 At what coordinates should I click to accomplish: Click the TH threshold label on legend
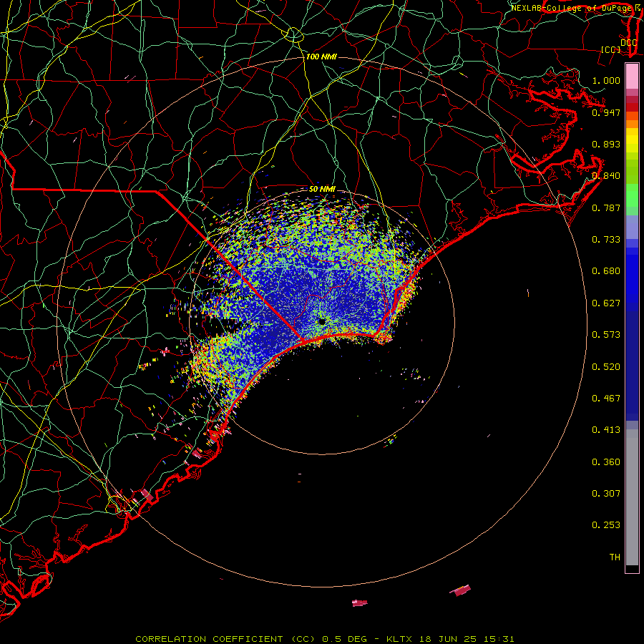pos(615,557)
